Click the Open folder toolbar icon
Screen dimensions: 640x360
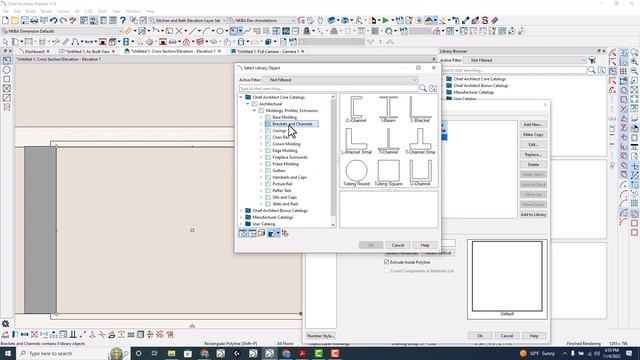click(x=15, y=20)
